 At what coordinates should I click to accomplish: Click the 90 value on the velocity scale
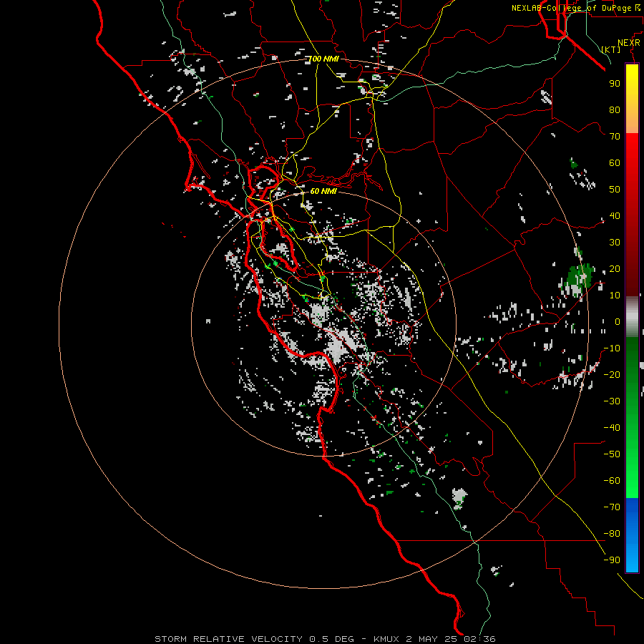(x=615, y=84)
